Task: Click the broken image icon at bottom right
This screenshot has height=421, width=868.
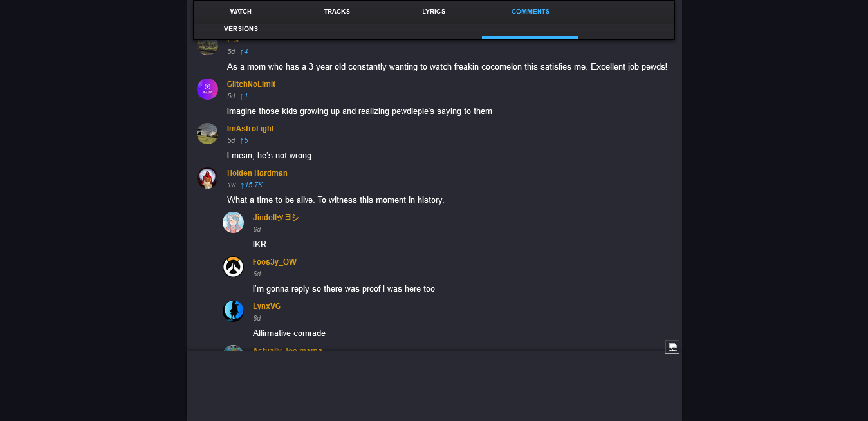Action: [x=672, y=348]
